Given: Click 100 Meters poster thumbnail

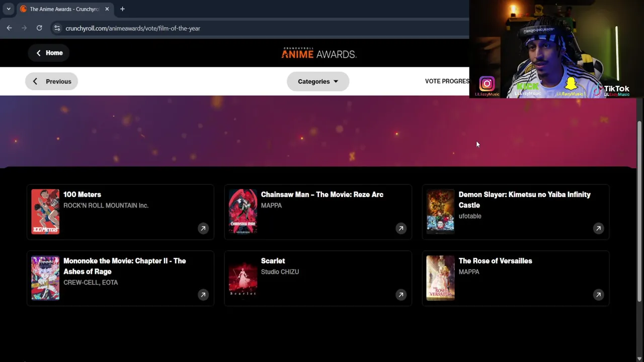Looking at the screenshot, I should tap(45, 212).
